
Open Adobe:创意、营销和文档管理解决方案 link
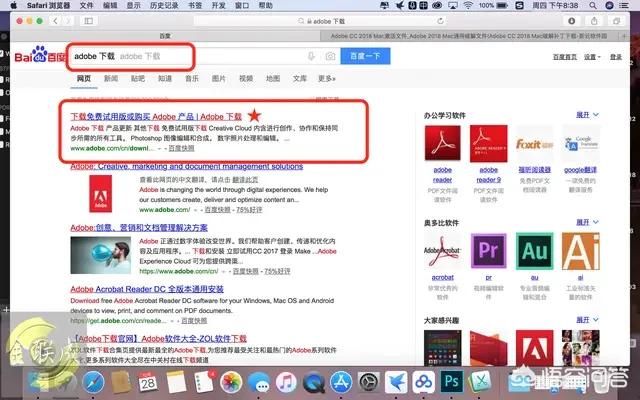click(139, 228)
